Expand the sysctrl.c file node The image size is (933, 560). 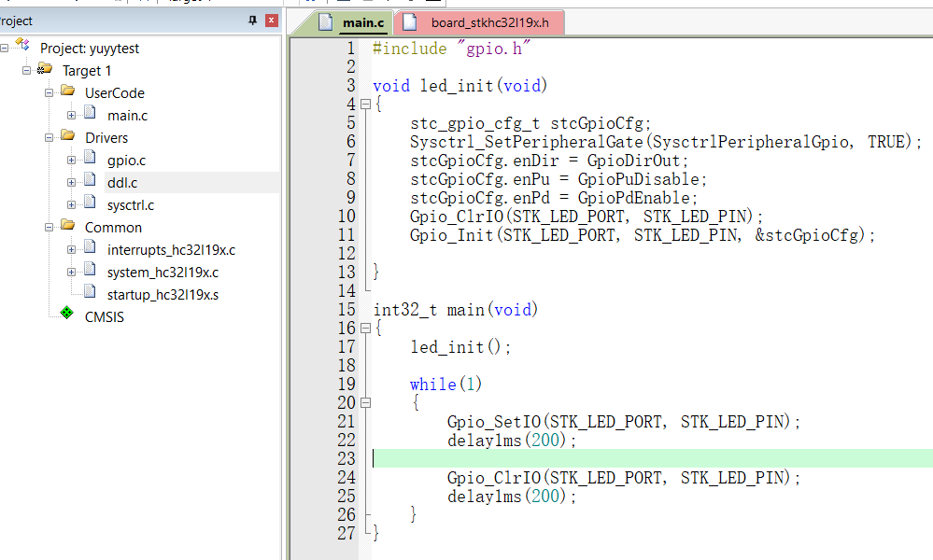click(x=71, y=205)
